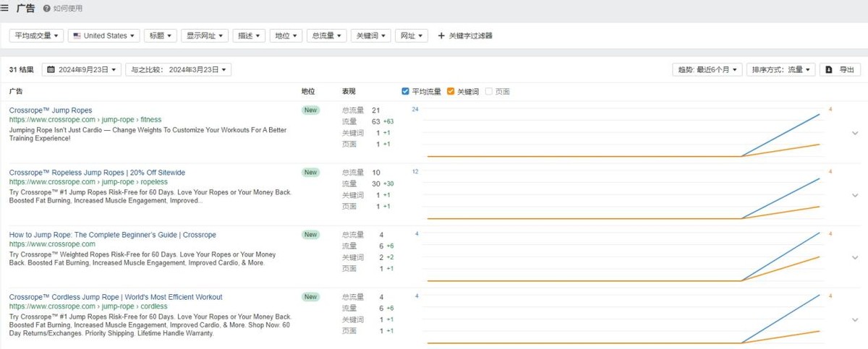Open the 关键词 filter dropdown
868x349 pixels.
[x=370, y=35]
